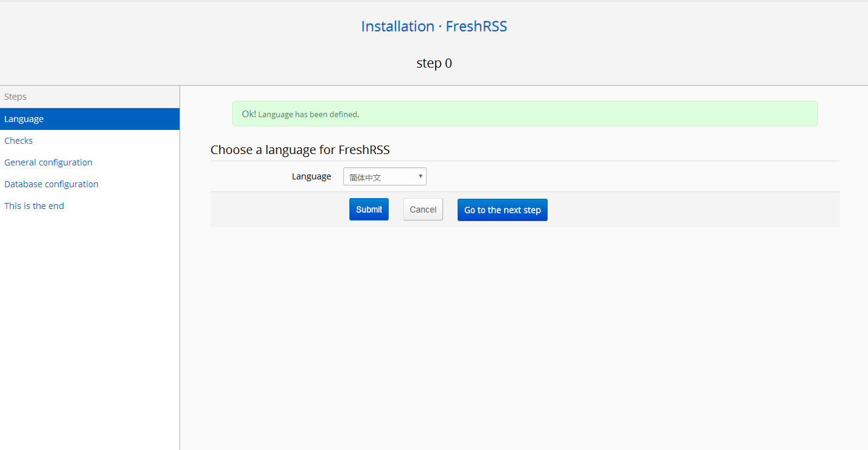Viewport: 868px width, 450px height.
Task: Open the This is the end step
Action: tap(89, 206)
